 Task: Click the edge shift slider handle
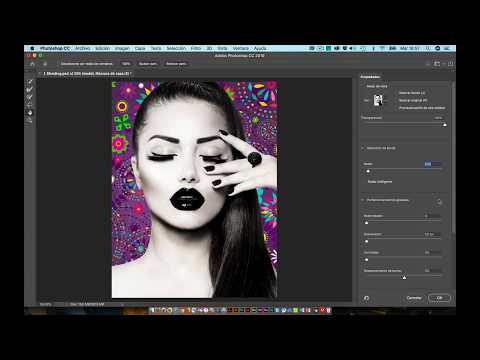pyautogui.click(x=404, y=277)
